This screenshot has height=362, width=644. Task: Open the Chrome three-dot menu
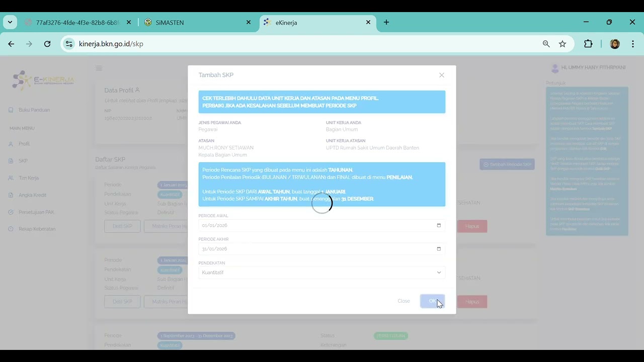tap(633, 44)
